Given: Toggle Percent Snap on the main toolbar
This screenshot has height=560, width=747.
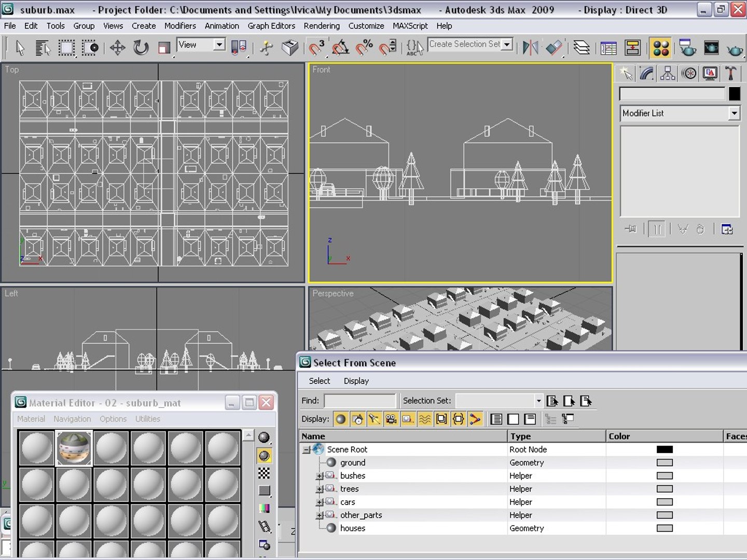Looking at the screenshot, I should 364,48.
